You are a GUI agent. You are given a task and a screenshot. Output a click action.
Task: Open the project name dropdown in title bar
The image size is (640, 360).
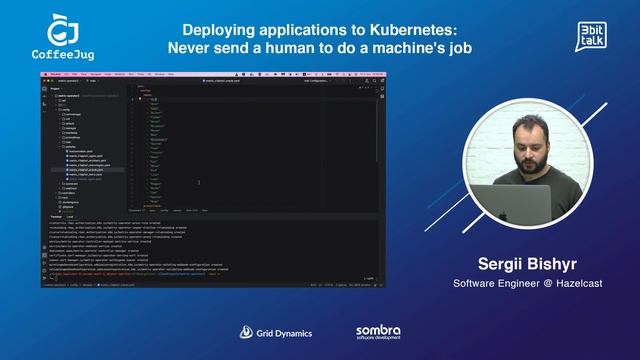tap(70, 81)
